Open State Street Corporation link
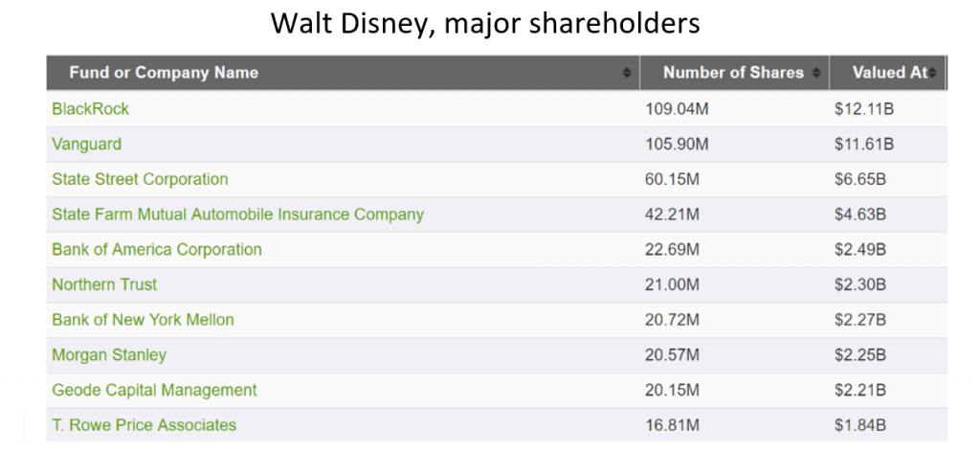This screenshot has width=980, height=476. [140, 179]
